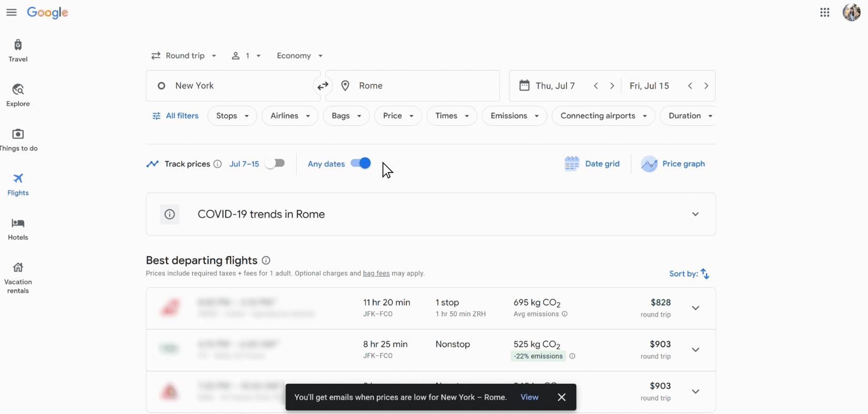Viewport: 868px width, 414px height.
Task: Open Hotels in sidebar
Action: 18,229
